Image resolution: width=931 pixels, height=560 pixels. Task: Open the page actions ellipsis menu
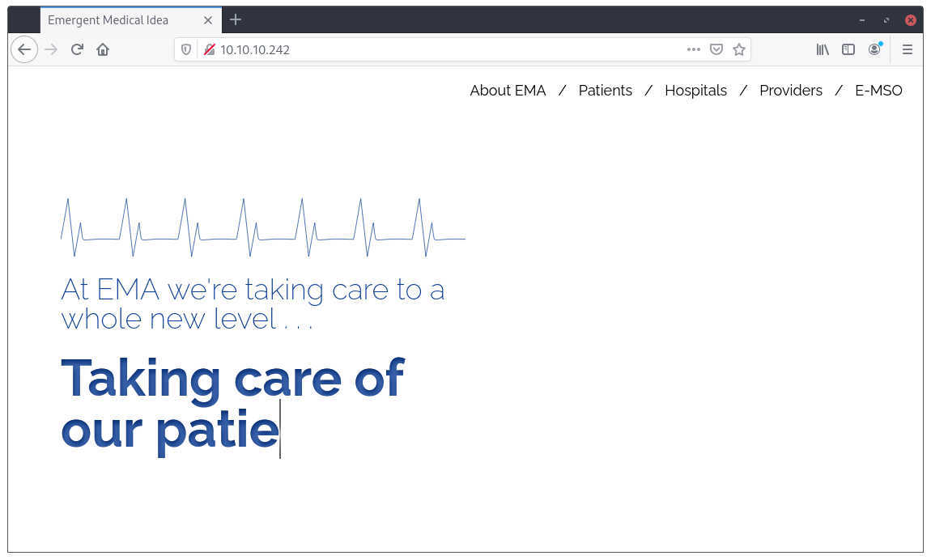tap(694, 49)
